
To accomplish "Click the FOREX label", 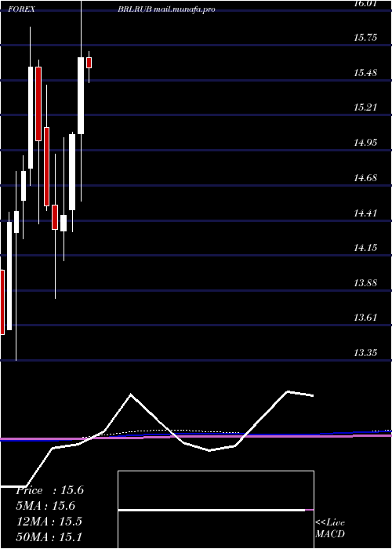I will click(21, 9).
